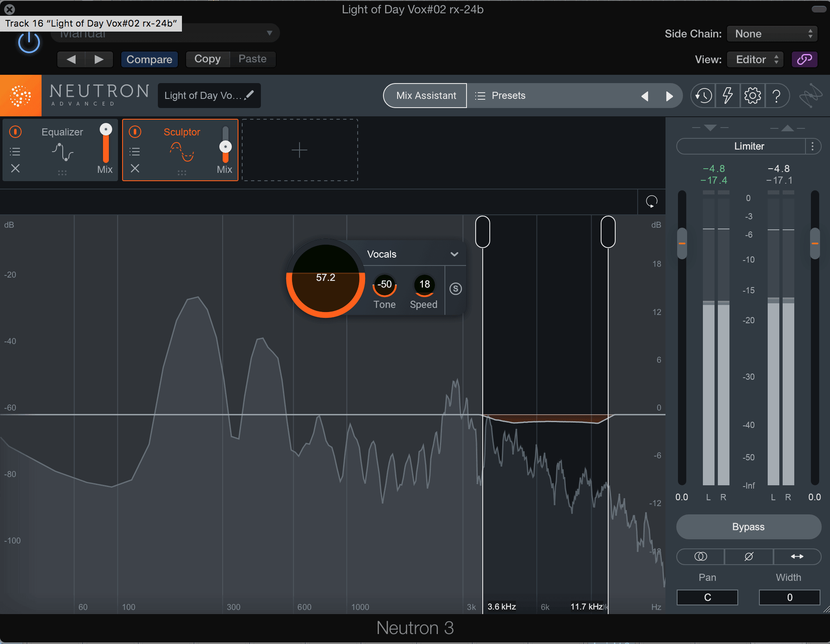Click the input meter down triangle
The height and width of the screenshot is (644, 830).
coord(710,128)
